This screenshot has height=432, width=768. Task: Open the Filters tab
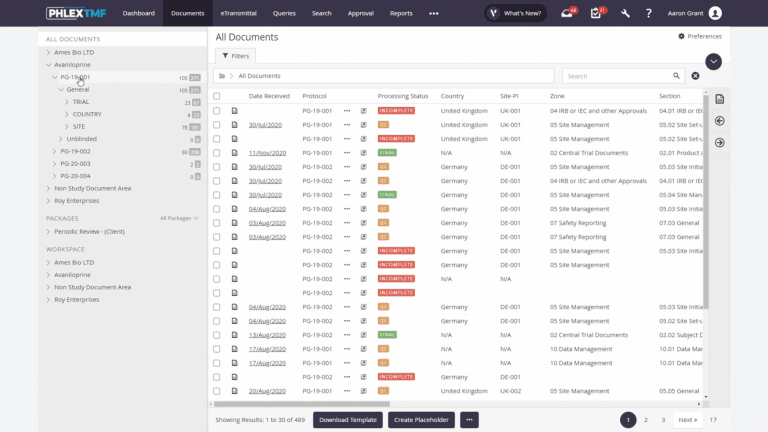pos(235,56)
